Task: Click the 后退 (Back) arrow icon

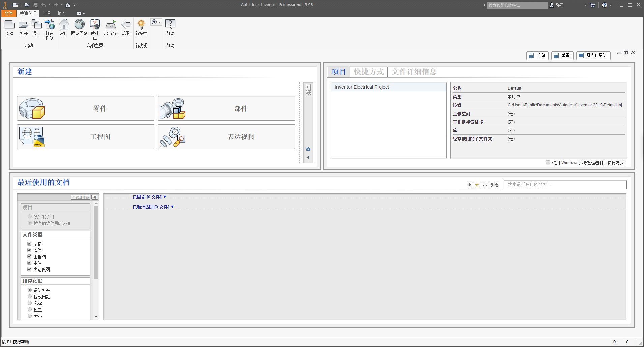Action: [126, 25]
